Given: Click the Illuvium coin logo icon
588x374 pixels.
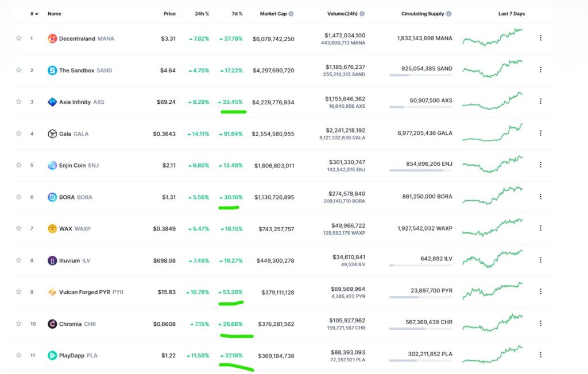Looking at the screenshot, I should 52,260.
